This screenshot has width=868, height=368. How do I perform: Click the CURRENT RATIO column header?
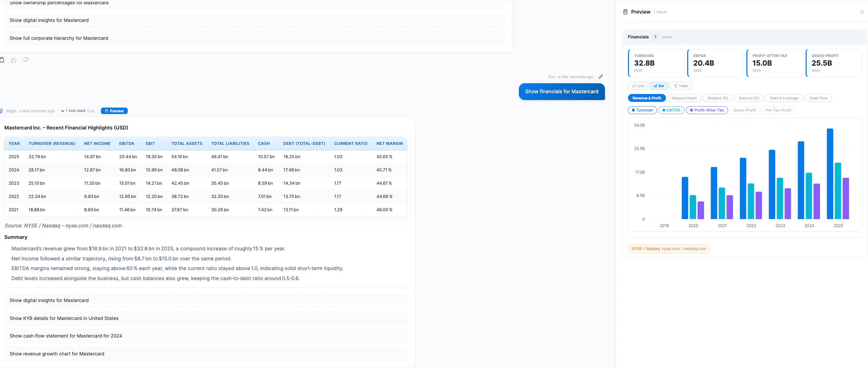[351, 143]
